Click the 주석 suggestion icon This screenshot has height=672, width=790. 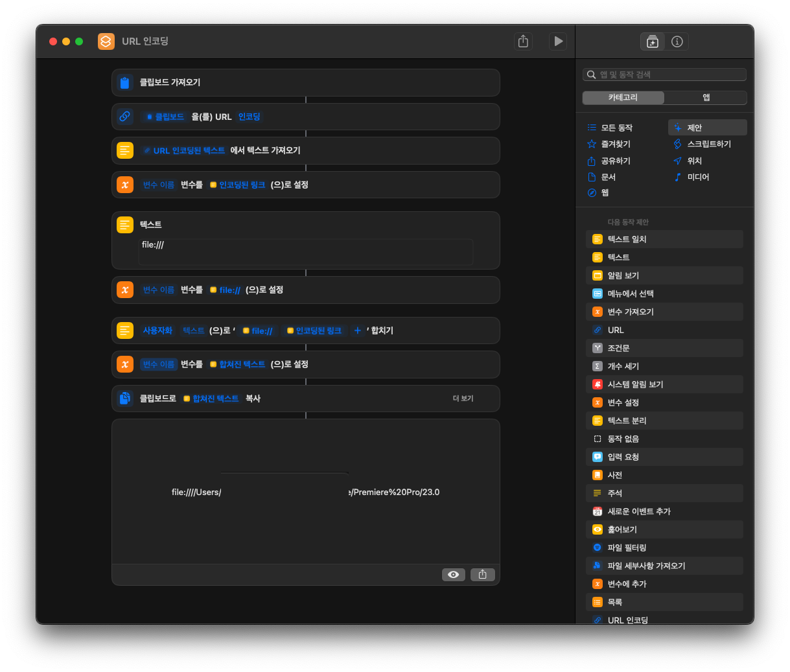(598, 493)
